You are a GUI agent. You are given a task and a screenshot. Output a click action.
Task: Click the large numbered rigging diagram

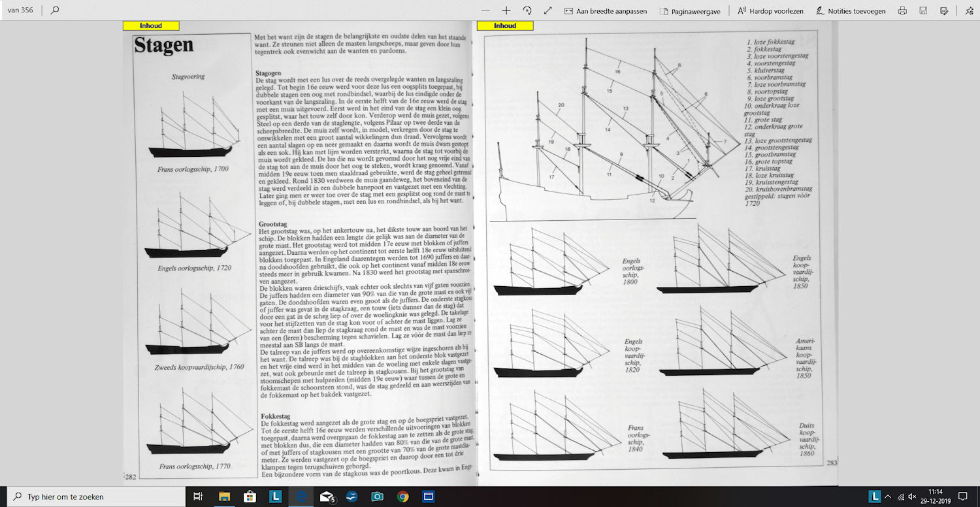pyautogui.click(x=616, y=127)
